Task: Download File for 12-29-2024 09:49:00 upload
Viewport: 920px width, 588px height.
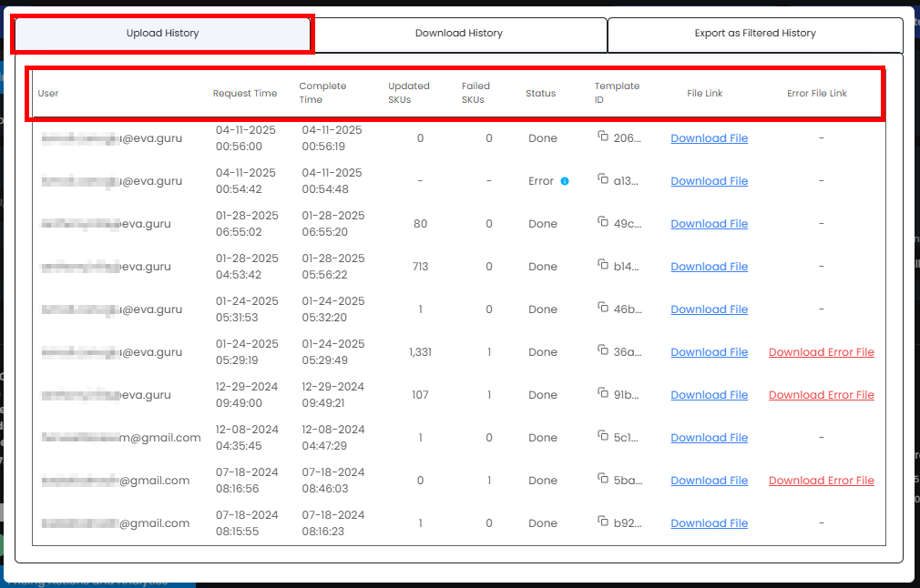Action: [x=710, y=395]
